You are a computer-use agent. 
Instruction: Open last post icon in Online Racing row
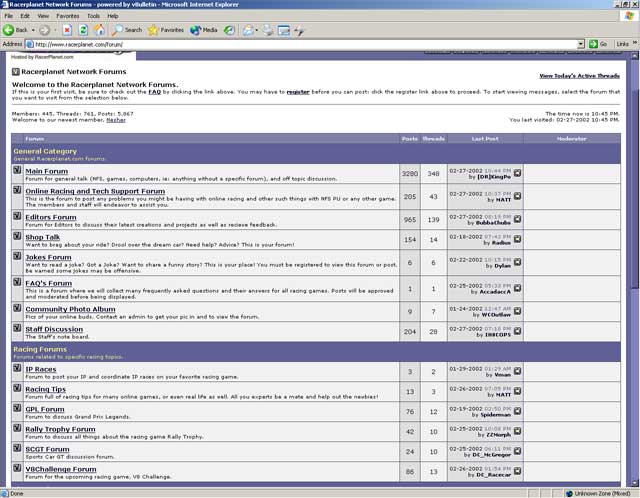pyautogui.click(x=518, y=196)
